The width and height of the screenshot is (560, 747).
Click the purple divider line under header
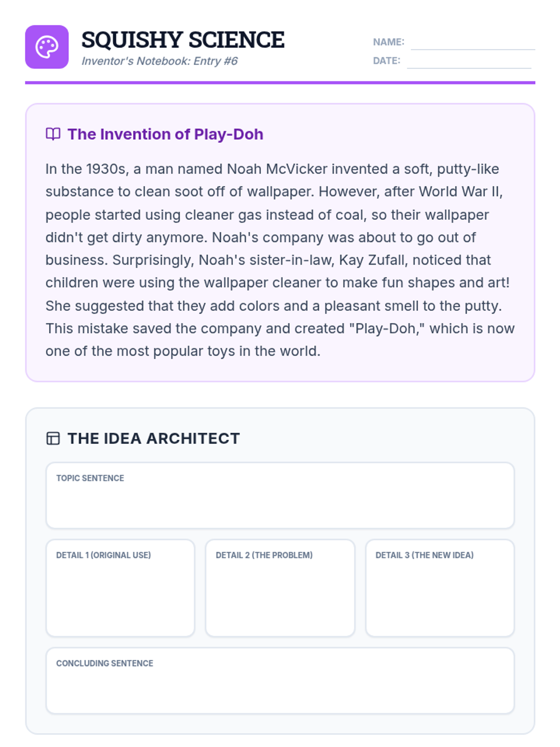tap(280, 83)
